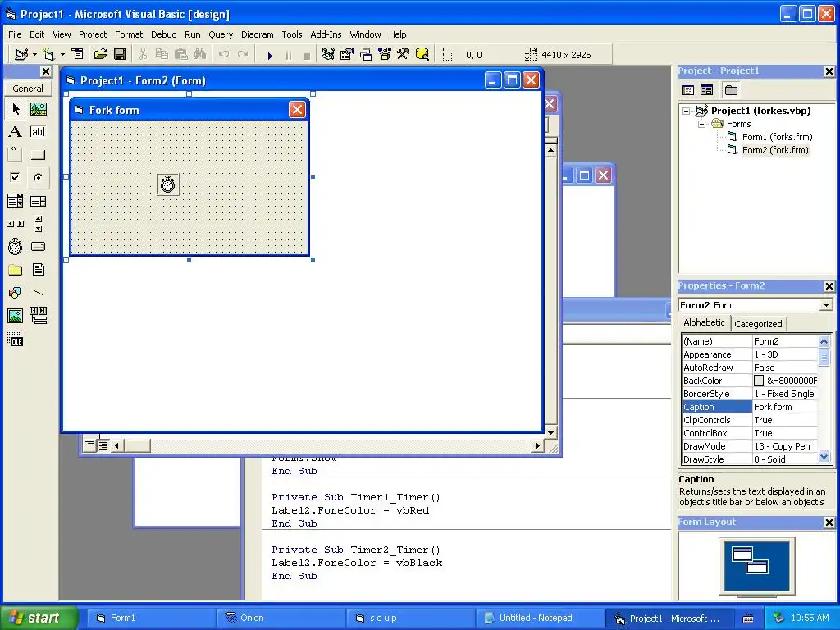Select the Label tool in toolbox

pos(16,132)
